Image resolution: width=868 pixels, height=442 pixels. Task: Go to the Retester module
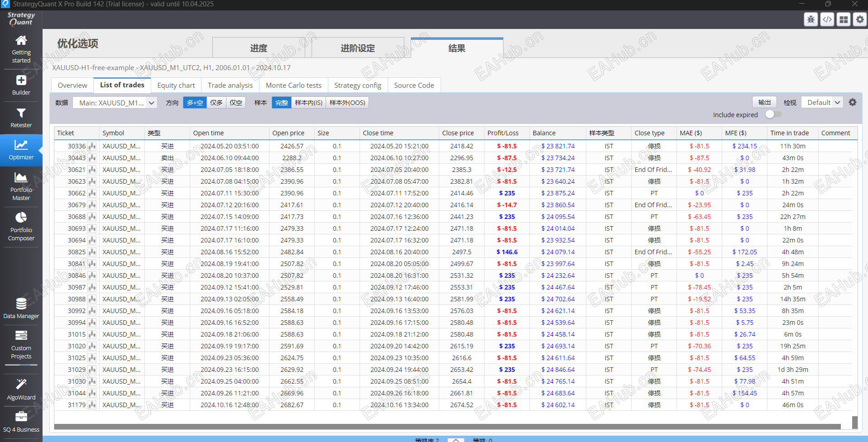tap(21, 118)
